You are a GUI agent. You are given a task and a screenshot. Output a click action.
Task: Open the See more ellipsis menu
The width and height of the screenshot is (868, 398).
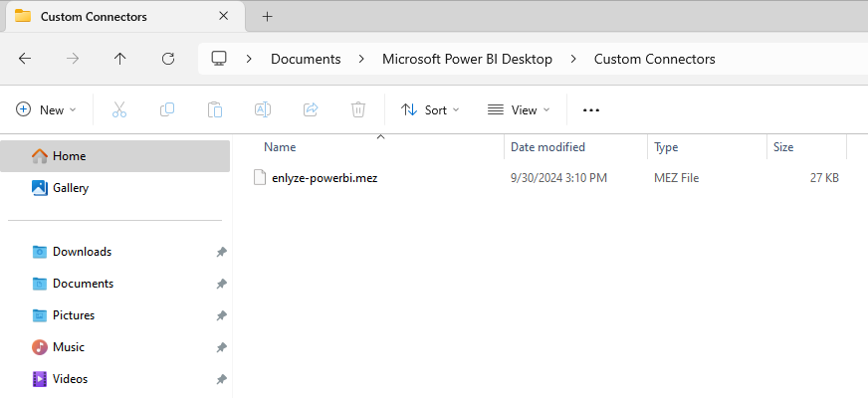point(591,110)
